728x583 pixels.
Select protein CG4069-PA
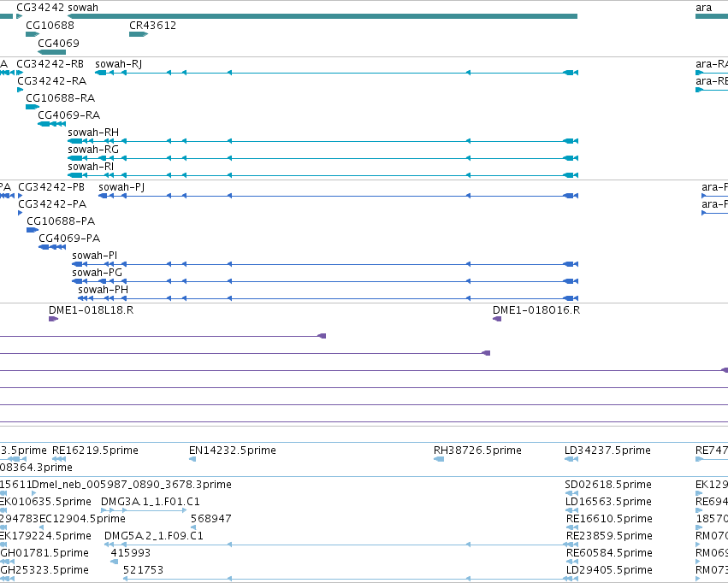(x=52, y=247)
